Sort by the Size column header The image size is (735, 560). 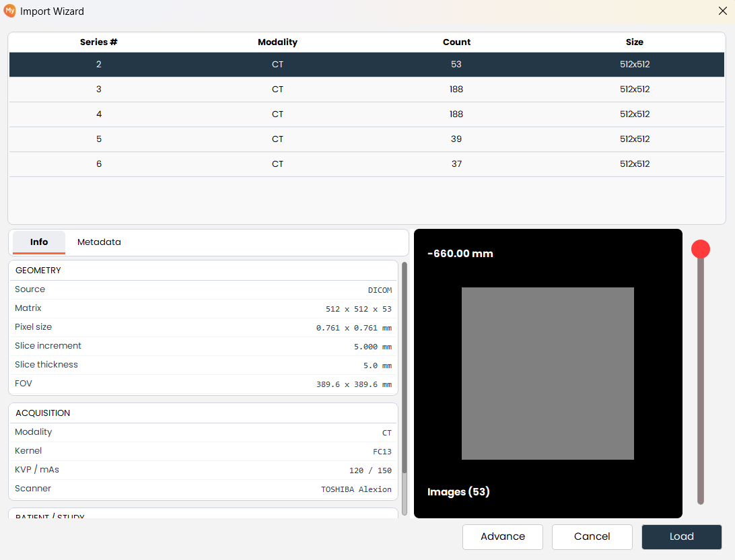point(635,42)
